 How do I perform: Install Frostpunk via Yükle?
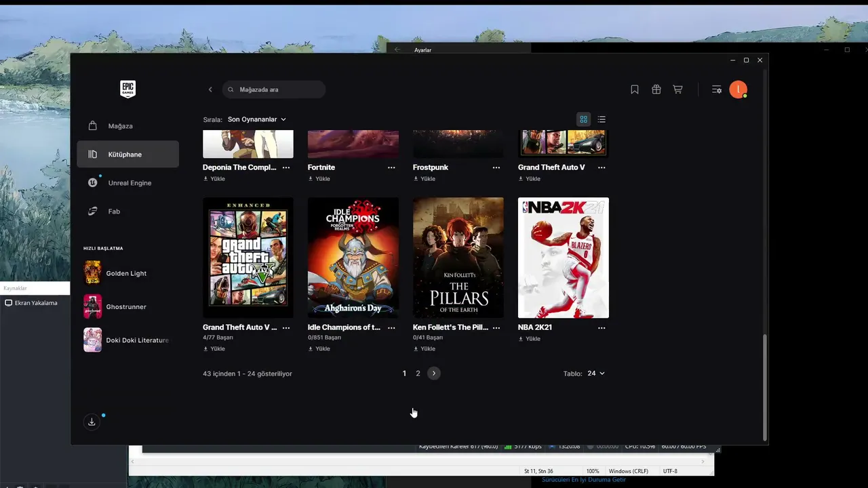[424, 179]
